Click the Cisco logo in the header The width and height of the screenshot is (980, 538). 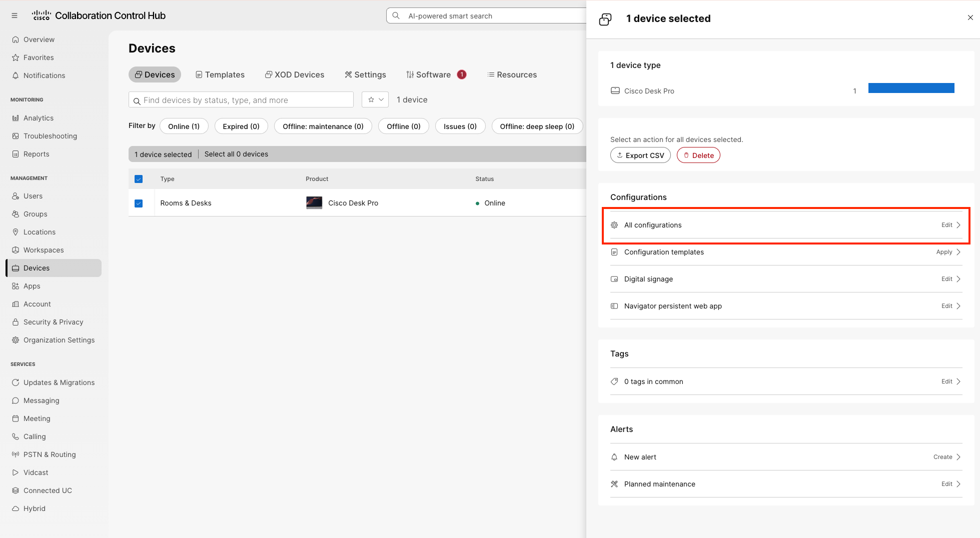point(42,15)
